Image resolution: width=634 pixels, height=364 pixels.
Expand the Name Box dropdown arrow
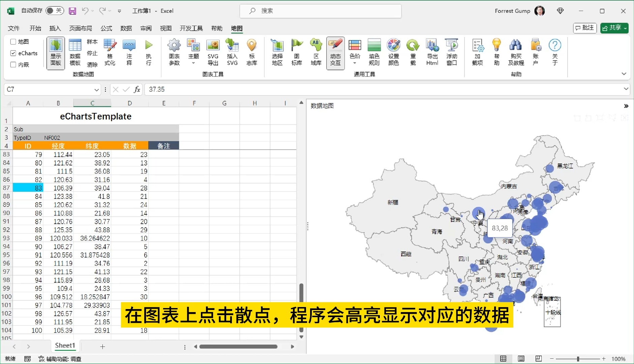96,90
